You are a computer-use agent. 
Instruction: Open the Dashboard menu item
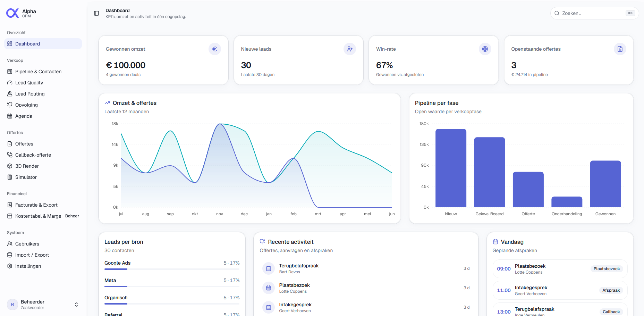coord(43,44)
